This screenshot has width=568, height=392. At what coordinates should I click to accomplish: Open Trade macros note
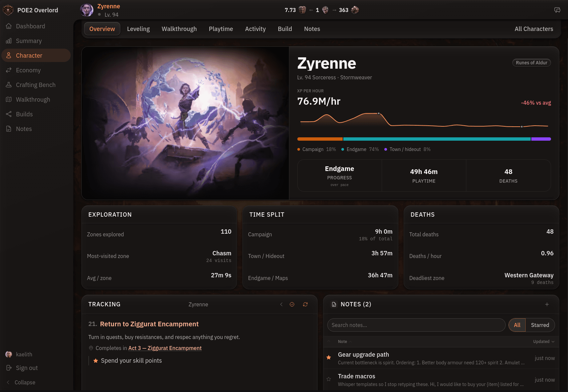(441, 380)
